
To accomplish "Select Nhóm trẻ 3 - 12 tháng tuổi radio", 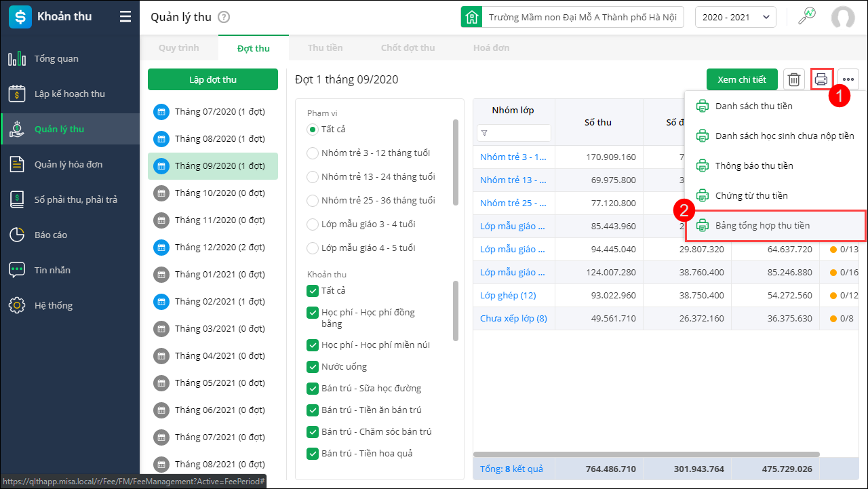I will (313, 153).
